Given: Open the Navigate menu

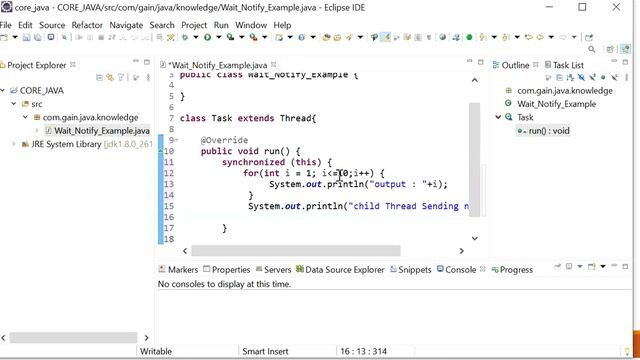Looking at the screenshot, I should pos(126,25).
